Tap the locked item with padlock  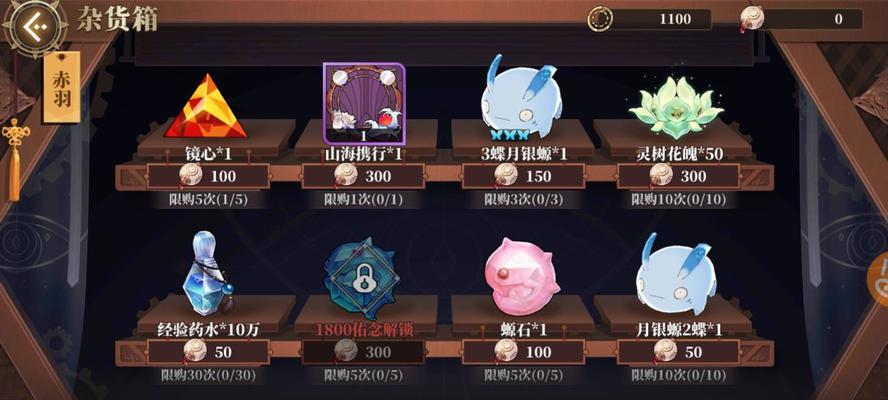(362, 279)
